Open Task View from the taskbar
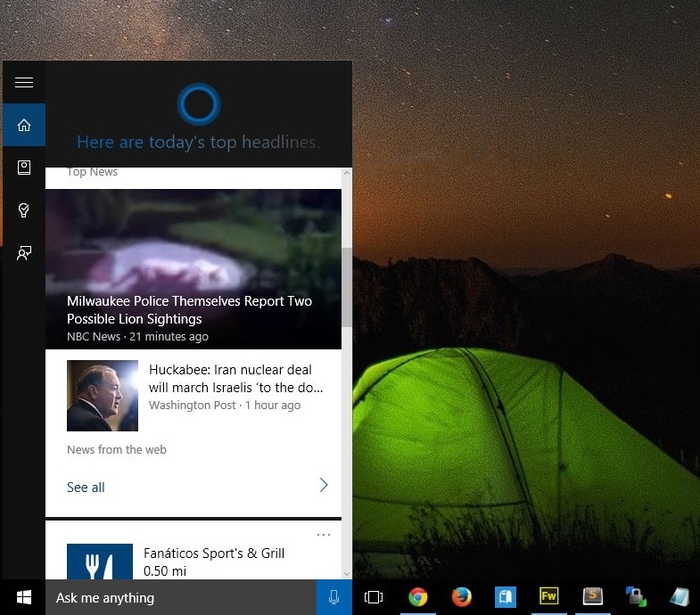The height and width of the screenshot is (615, 700). (x=374, y=597)
